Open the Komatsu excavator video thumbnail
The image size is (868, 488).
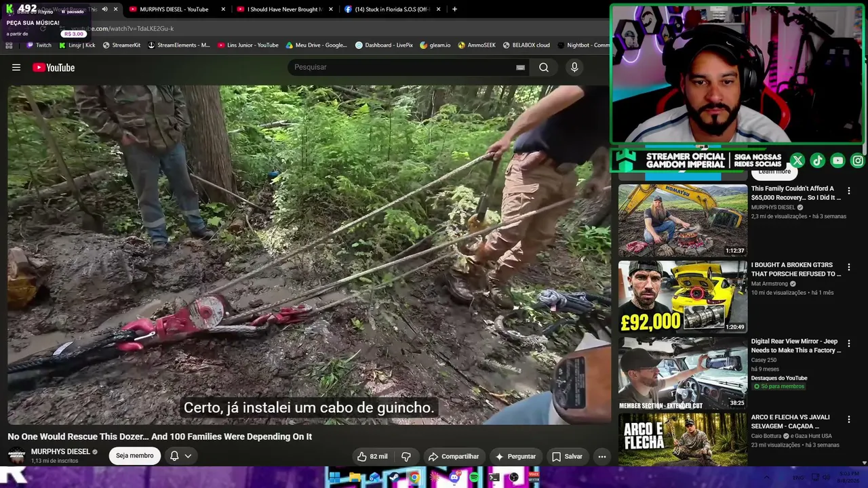(683, 220)
